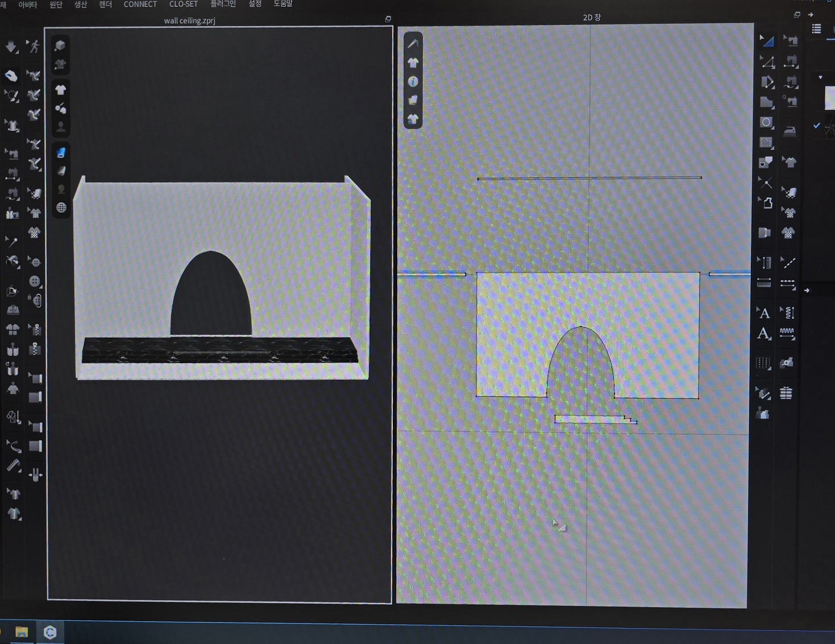The height and width of the screenshot is (644, 835).
Task: Toggle the blue checkmark in right panel
Action: pyautogui.click(x=816, y=126)
